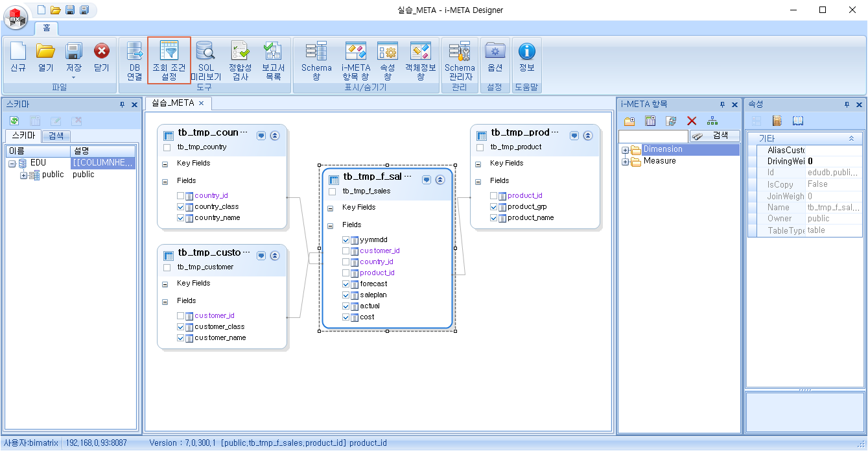This screenshot has height=451, width=868.
Task: Toggle the customer_class field checkbox
Action: (x=181, y=327)
